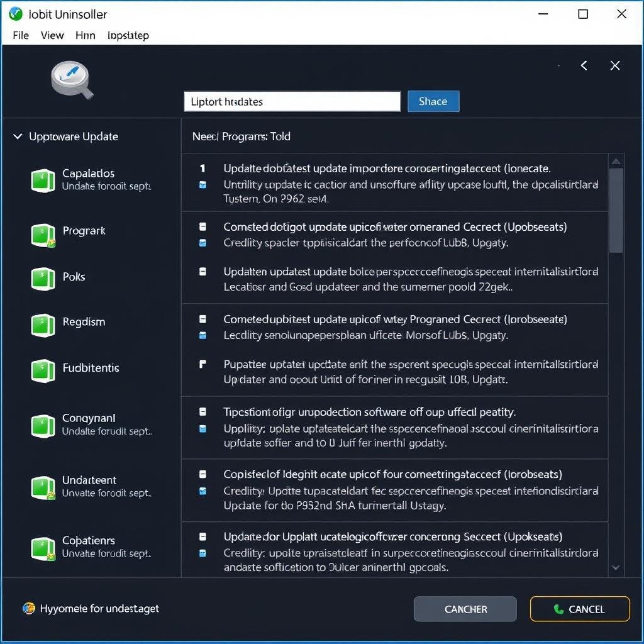This screenshot has height=644, width=644.
Task: Click the CANCEL button with phone icon
Action: (x=579, y=609)
